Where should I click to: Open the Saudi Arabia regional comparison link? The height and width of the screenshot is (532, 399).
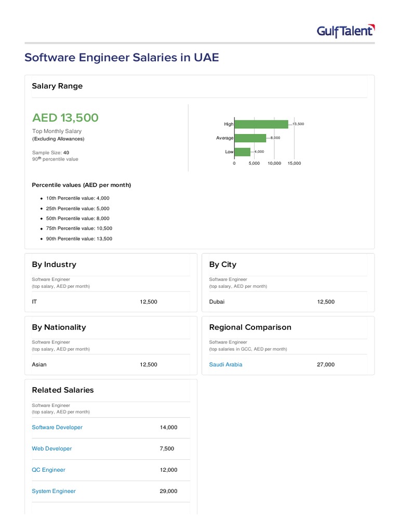[225, 365]
